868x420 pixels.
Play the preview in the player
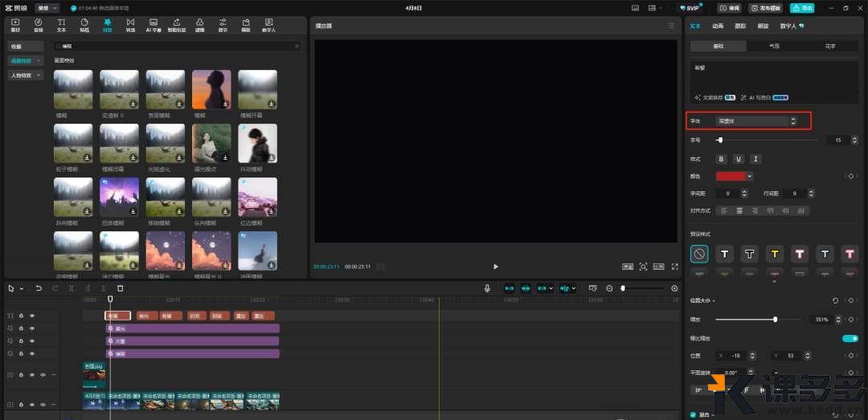(x=495, y=267)
